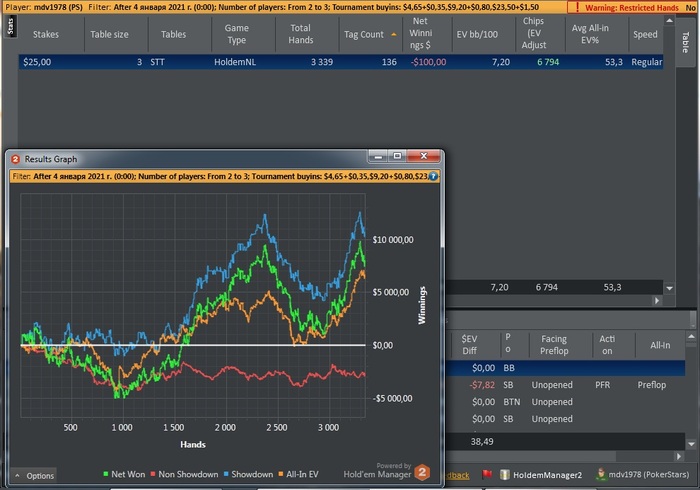Click the Preflop all-in cell
Screen dimensions: 700x490
pos(651,385)
